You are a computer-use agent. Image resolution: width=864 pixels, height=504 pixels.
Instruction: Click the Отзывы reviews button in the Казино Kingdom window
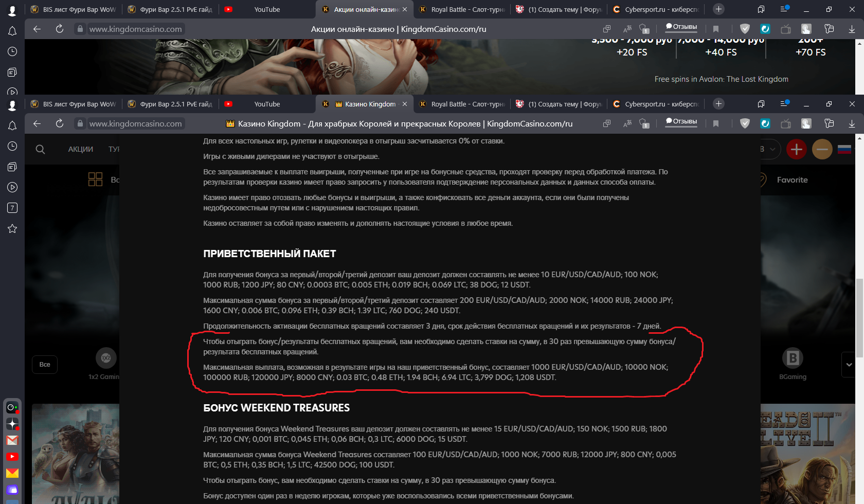681,121
